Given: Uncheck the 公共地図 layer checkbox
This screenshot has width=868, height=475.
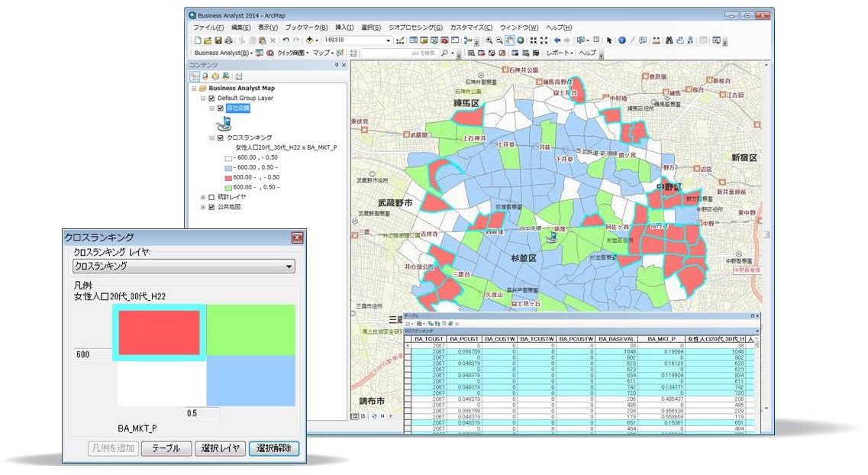Looking at the screenshot, I should [x=211, y=207].
